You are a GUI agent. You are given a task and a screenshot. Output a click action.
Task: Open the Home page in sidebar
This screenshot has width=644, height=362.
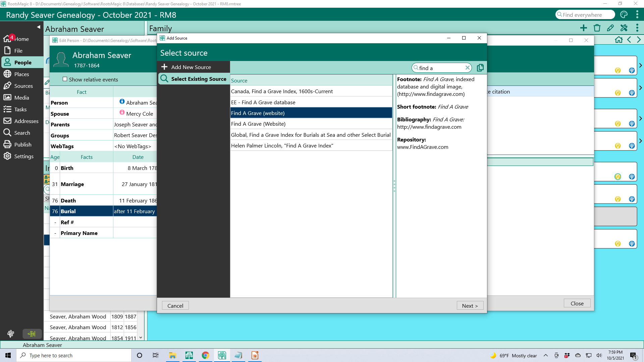tap(21, 39)
